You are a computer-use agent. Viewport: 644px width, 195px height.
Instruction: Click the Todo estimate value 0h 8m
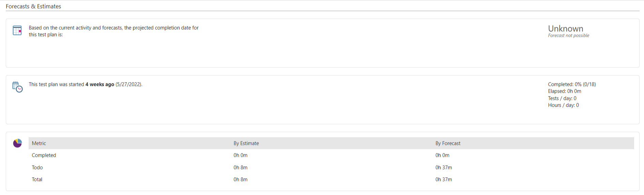pyautogui.click(x=240, y=168)
